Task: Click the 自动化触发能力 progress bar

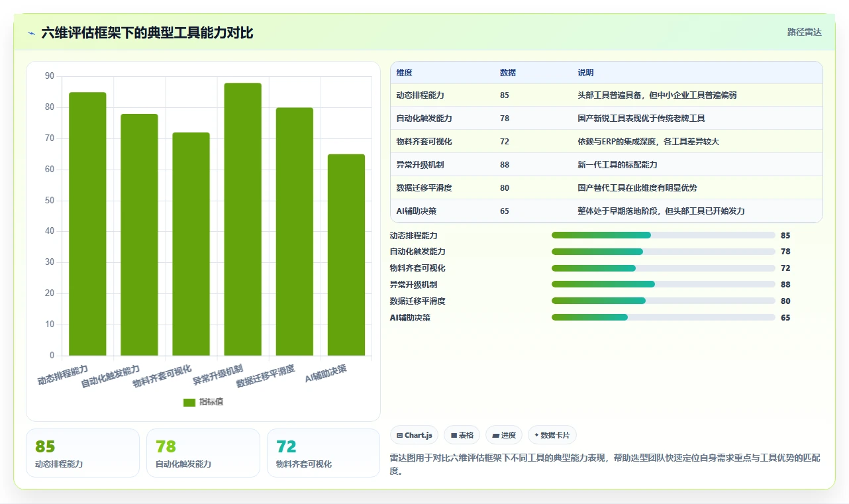Action: (x=663, y=252)
